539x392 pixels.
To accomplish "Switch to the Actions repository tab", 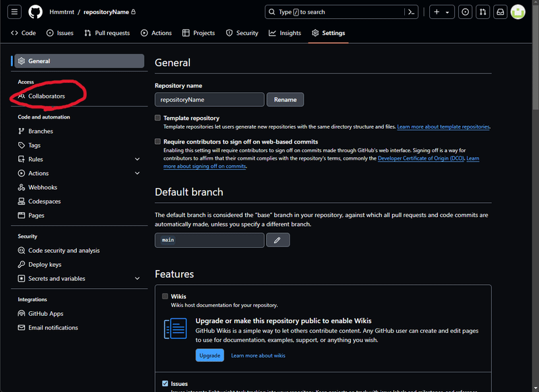I will (156, 33).
